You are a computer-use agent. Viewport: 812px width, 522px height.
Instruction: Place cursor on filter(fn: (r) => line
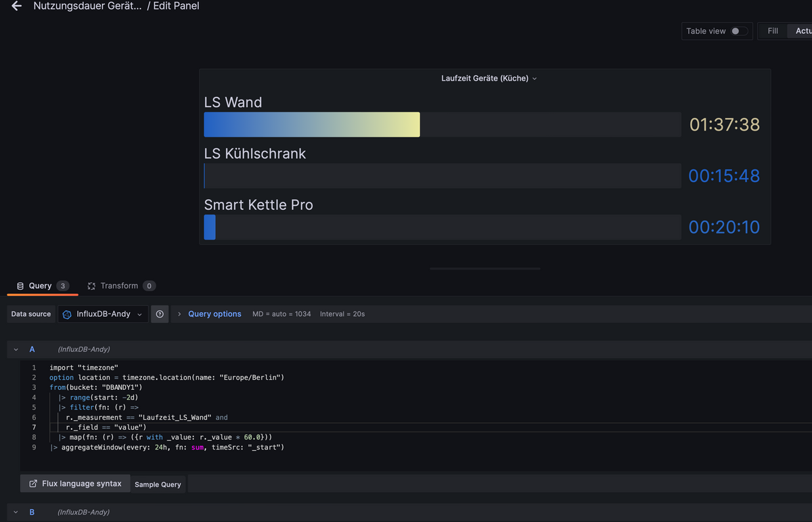(x=98, y=408)
